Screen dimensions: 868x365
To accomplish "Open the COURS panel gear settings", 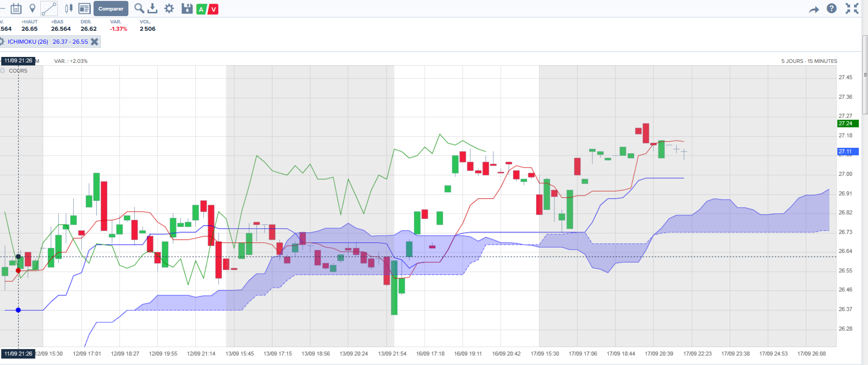I will click(3, 71).
